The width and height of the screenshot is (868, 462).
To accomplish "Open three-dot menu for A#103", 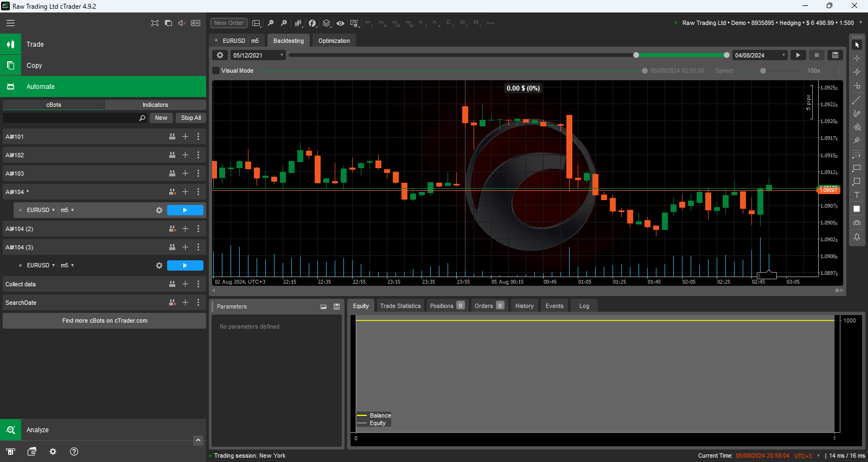I will click(x=198, y=174).
